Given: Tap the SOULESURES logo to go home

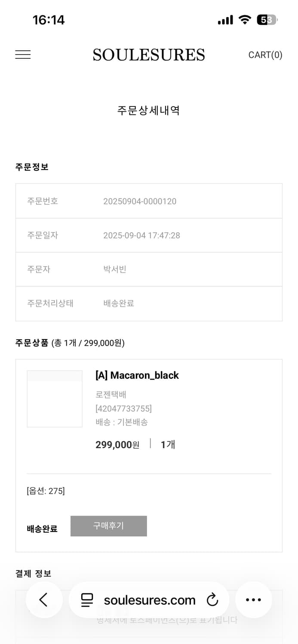Looking at the screenshot, I should pyautogui.click(x=149, y=55).
